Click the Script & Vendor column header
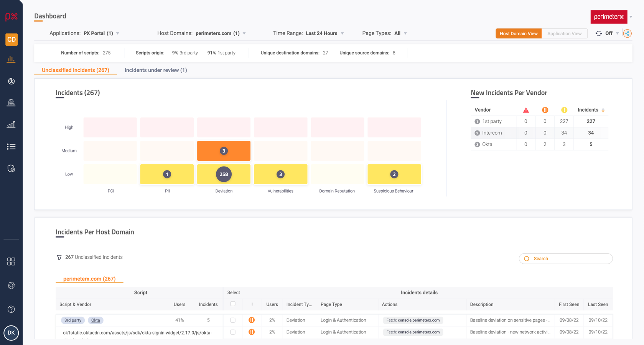644x345 pixels. pyautogui.click(x=75, y=304)
